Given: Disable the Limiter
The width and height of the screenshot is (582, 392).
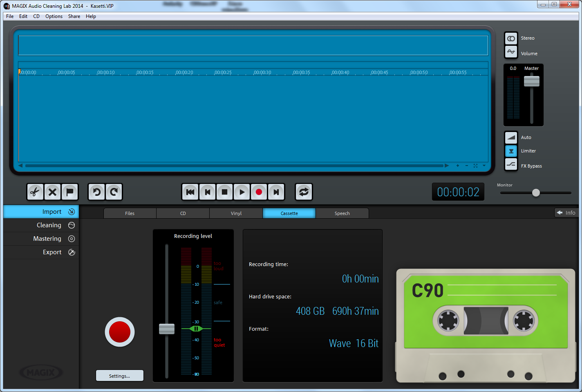Looking at the screenshot, I should coord(511,151).
